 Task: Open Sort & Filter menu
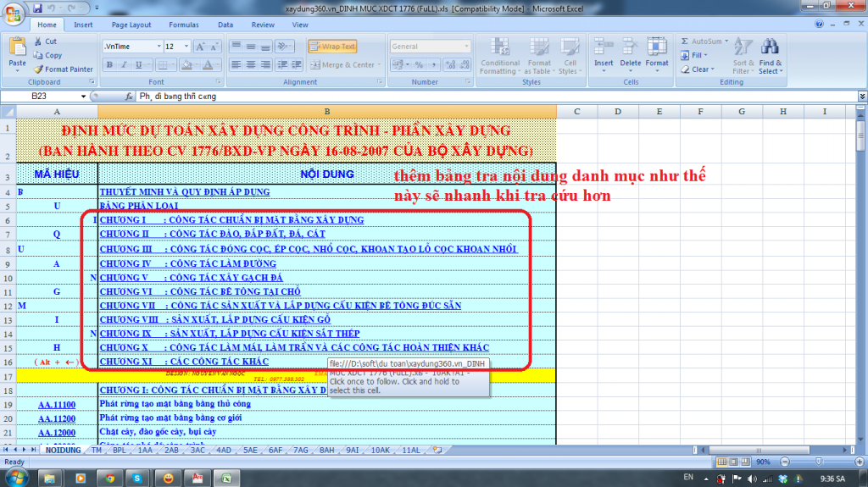point(743,56)
